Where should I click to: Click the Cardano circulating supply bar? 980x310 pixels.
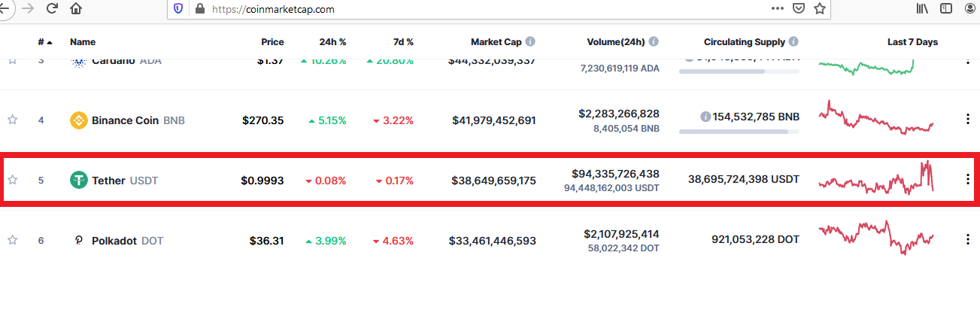pyautogui.click(x=739, y=71)
